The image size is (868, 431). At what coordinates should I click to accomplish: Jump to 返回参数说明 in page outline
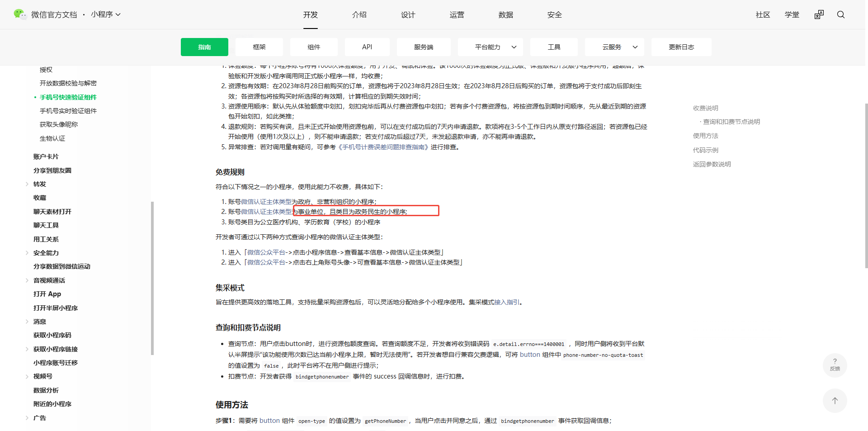[712, 164]
